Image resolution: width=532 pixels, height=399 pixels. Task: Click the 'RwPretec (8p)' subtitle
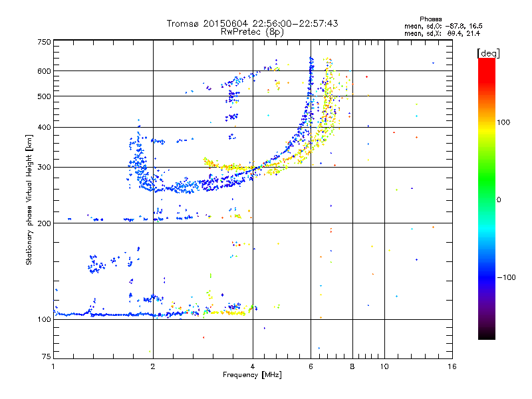[x=252, y=32]
